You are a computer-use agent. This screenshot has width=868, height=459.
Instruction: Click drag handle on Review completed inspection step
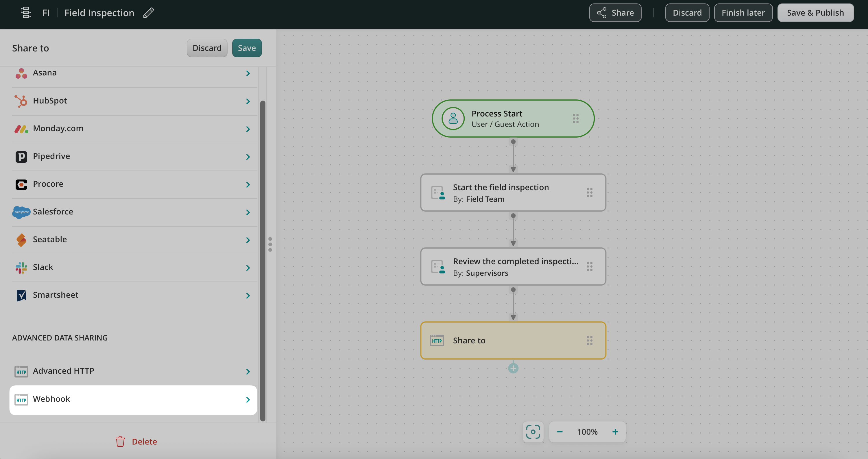(589, 267)
